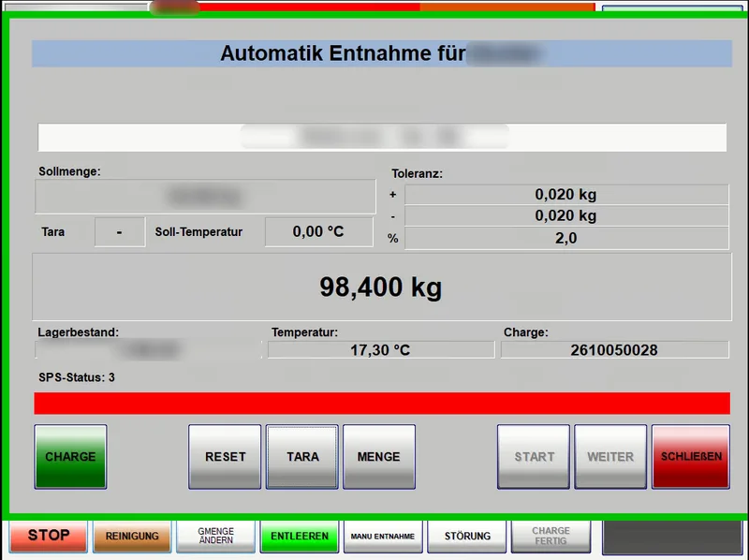Viewport: 749px width, 560px height.
Task: Click the weight display 98,400 kg
Action: pyautogui.click(x=382, y=287)
